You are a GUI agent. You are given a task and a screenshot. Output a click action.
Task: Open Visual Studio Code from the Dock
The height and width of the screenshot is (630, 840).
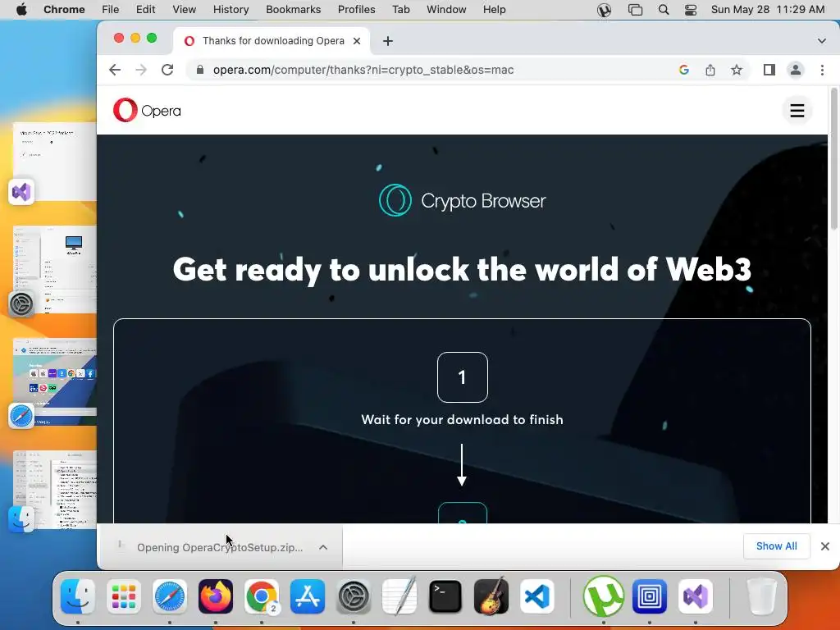click(536, 596)
